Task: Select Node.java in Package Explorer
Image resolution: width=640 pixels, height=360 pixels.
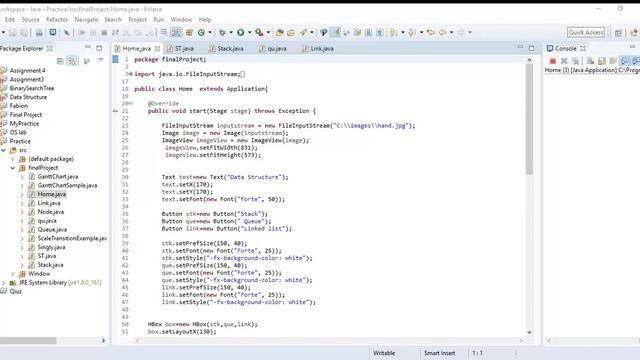Action: click(x=51, y=212)
